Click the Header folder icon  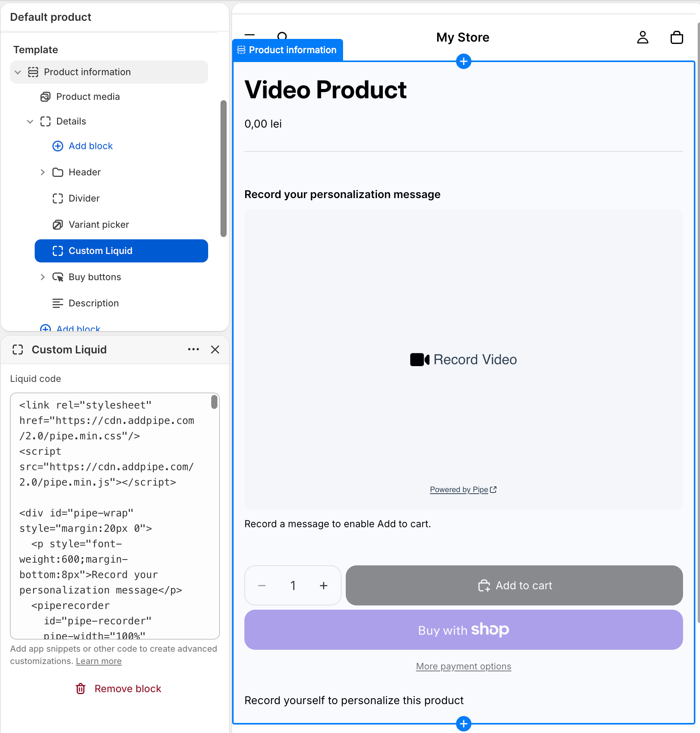click(58, 172)
